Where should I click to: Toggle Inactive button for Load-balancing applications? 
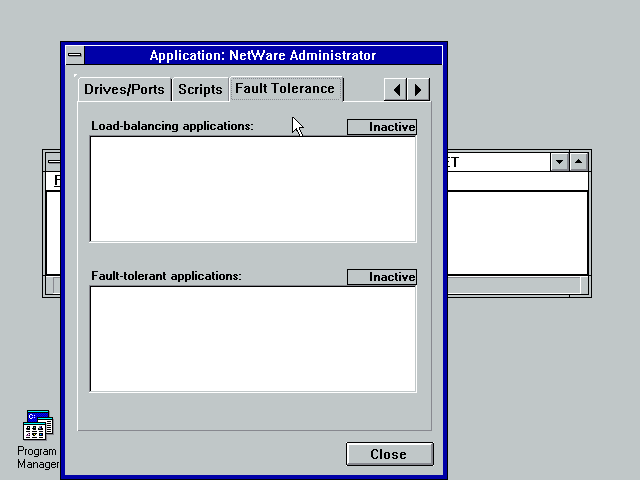coord(382,127)
